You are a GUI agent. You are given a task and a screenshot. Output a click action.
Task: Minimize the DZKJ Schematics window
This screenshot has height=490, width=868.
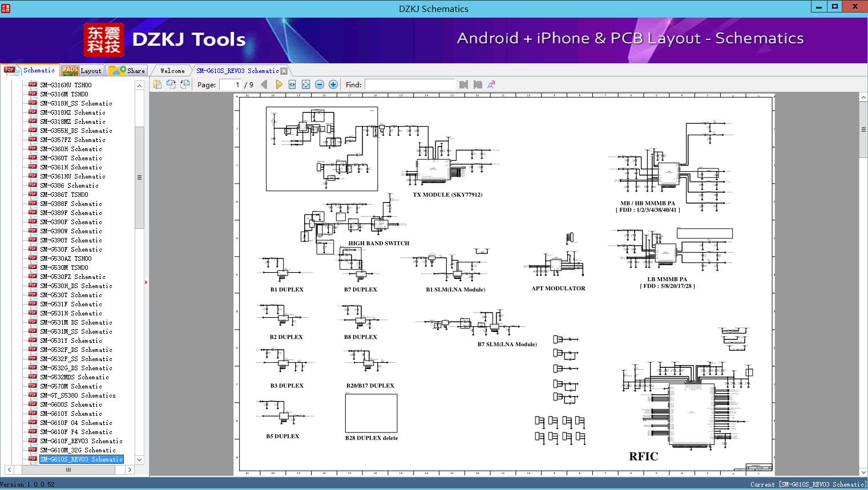819,6
